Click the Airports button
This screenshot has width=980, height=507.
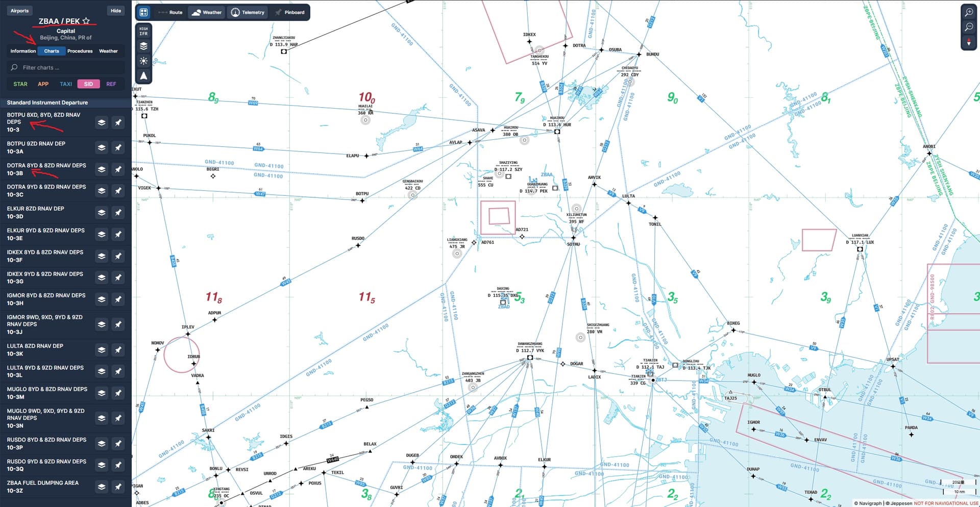point(20,11)
